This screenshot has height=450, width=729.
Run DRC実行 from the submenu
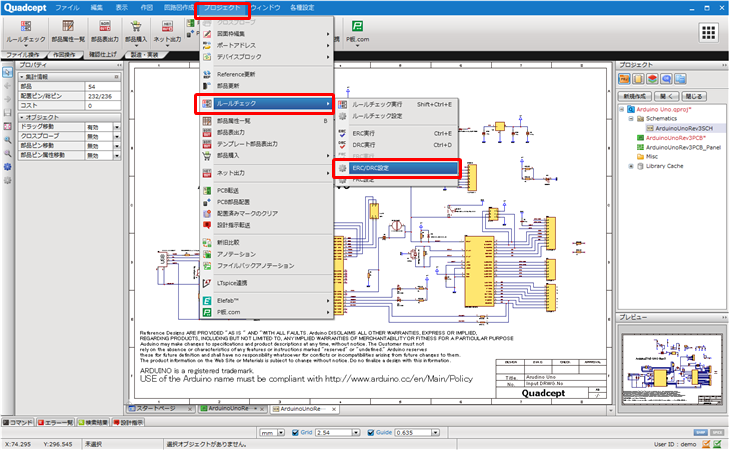click(x=397, y=145)
